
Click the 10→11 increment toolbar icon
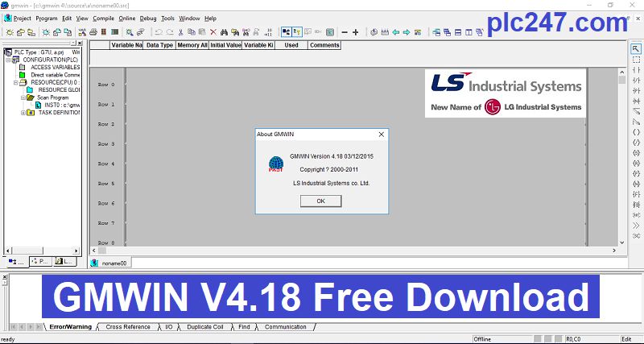coord(269,32)
